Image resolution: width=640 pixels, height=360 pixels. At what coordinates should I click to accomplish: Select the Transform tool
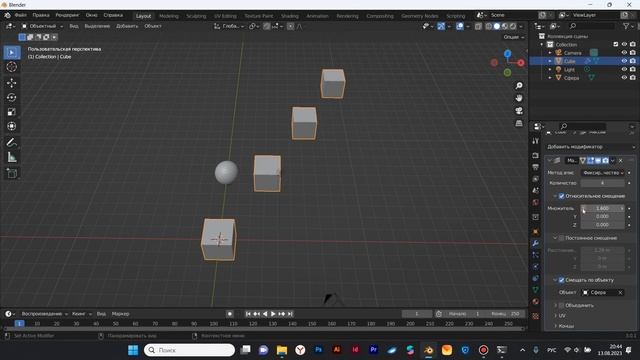[12, 126]
